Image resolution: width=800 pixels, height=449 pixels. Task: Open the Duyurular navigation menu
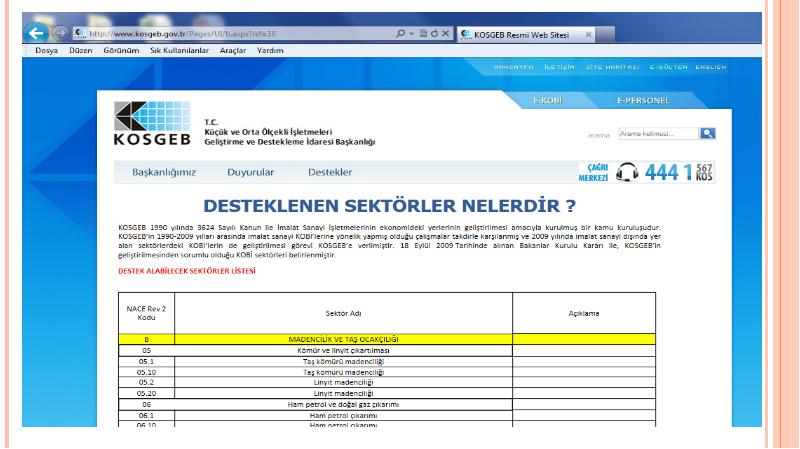click(251, 172)
